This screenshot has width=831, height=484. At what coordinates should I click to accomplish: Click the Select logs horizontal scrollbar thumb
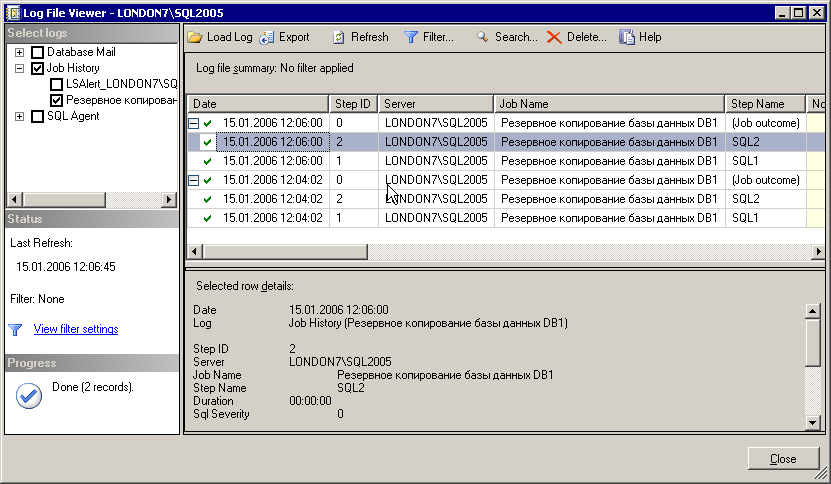[x=64, y=200]
